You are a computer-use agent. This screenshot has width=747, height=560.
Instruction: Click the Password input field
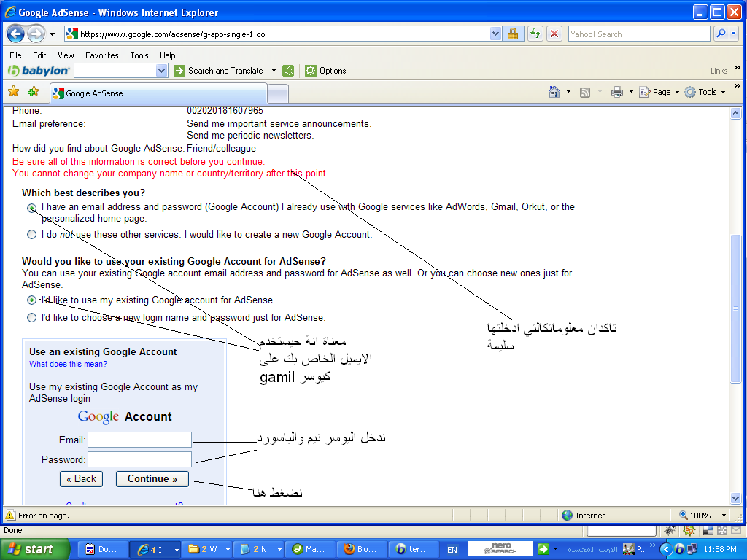click(139, 459)
